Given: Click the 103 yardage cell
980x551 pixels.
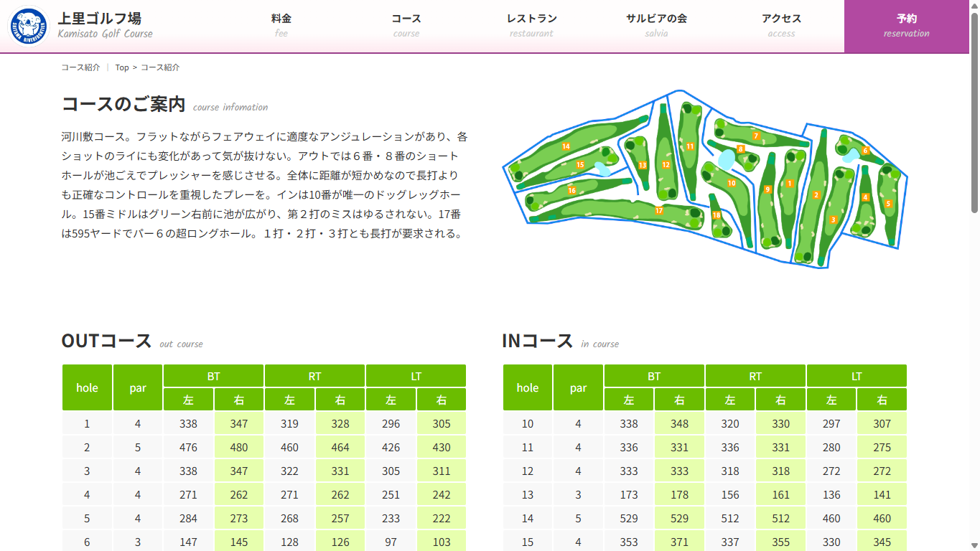Looking at the screenshot, I should click(442, 542).
